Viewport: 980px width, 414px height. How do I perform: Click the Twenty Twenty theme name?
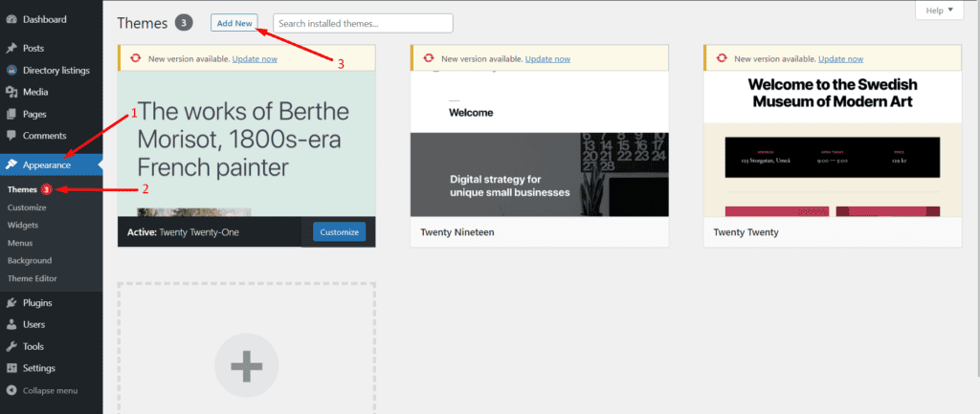point(746,232)
